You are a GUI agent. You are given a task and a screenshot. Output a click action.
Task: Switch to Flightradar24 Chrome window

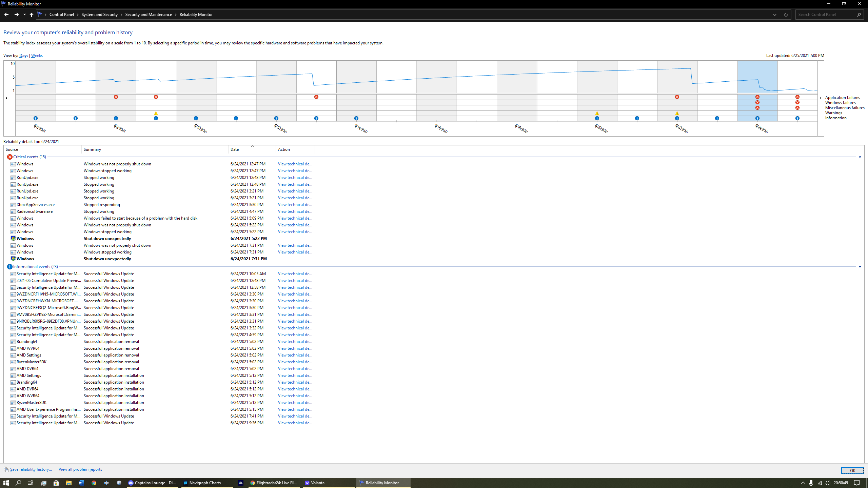274,483
